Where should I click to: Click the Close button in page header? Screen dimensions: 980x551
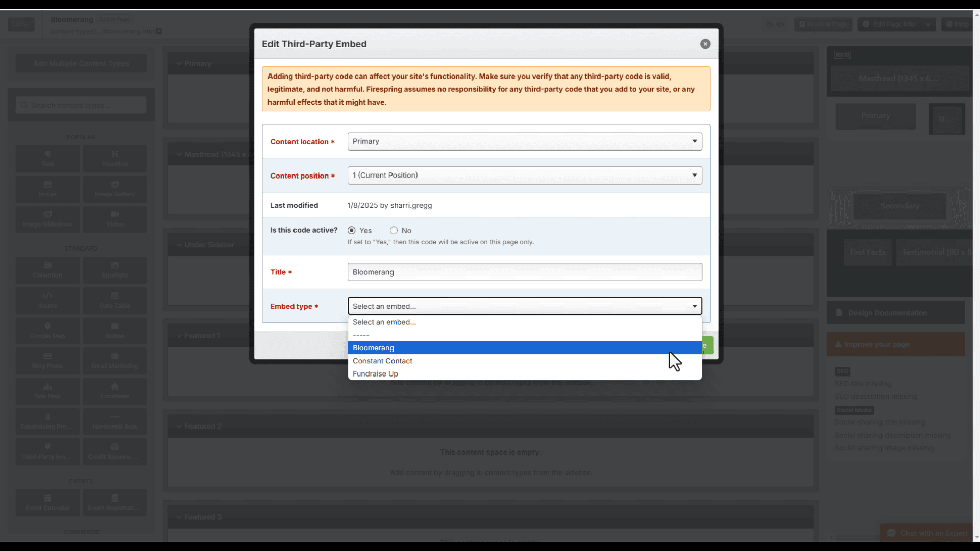(x=21, y=24)
